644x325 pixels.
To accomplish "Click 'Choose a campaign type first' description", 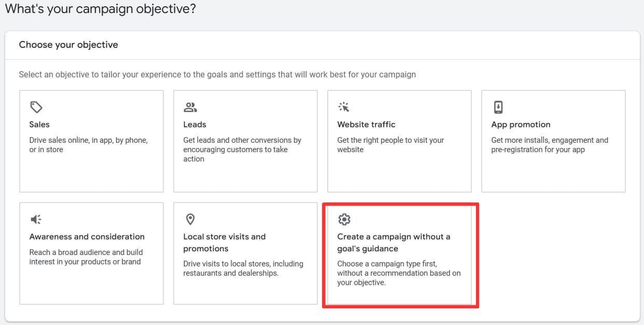I will tap(399, 273).
